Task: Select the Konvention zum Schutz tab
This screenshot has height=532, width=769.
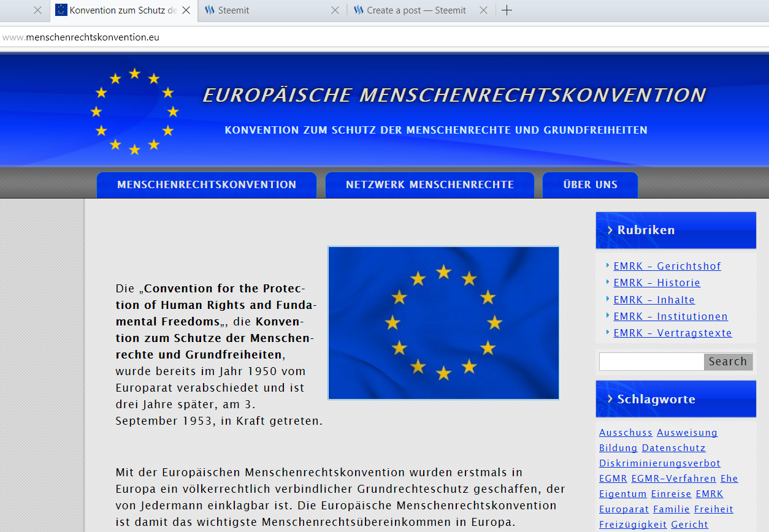Action: (123, 10)
